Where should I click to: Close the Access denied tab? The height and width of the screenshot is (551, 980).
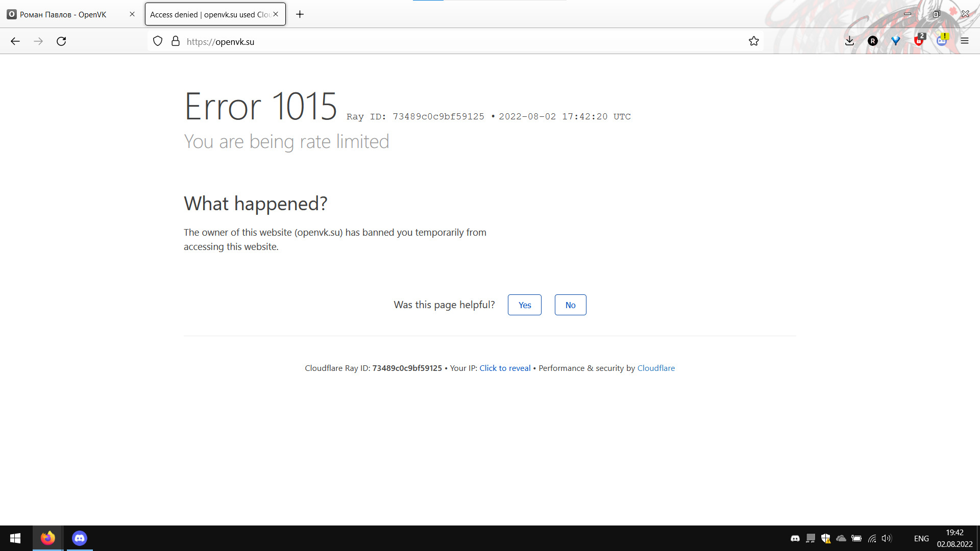tap(276, 14)
